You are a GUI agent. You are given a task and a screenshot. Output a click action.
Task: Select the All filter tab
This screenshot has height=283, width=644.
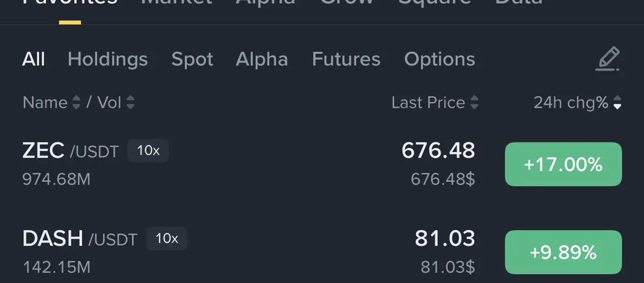pyautogui.click(x=33, y=59)
